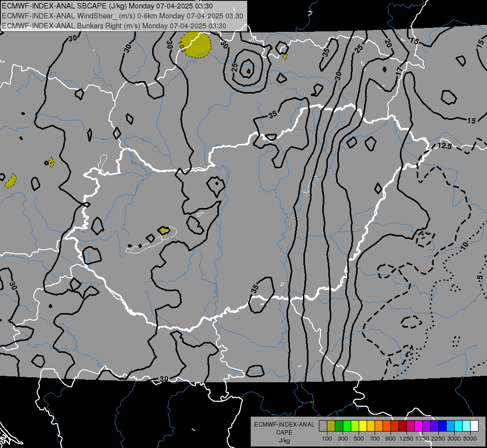Click the legend value 5000

tap(470, 439)
